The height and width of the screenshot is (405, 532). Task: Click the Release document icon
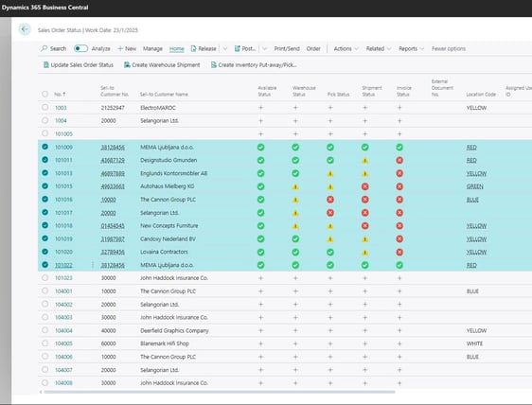pyautogui.click(x=193, y=48)
